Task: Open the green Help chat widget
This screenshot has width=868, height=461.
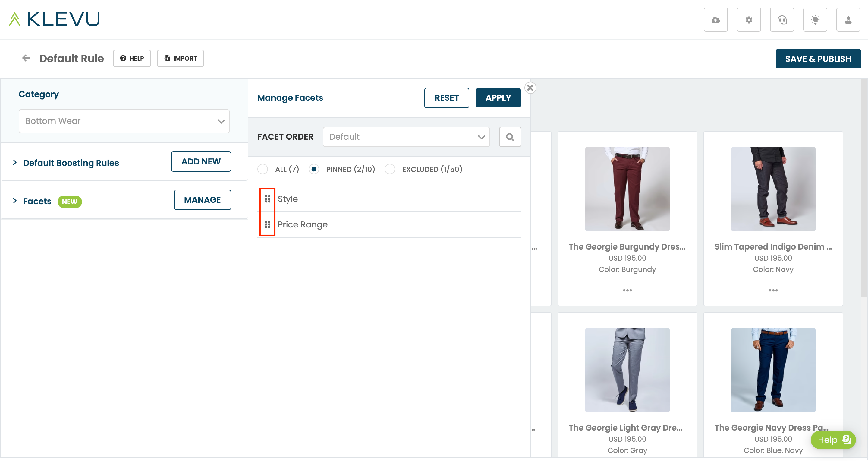Action: (x=833, y=440)
